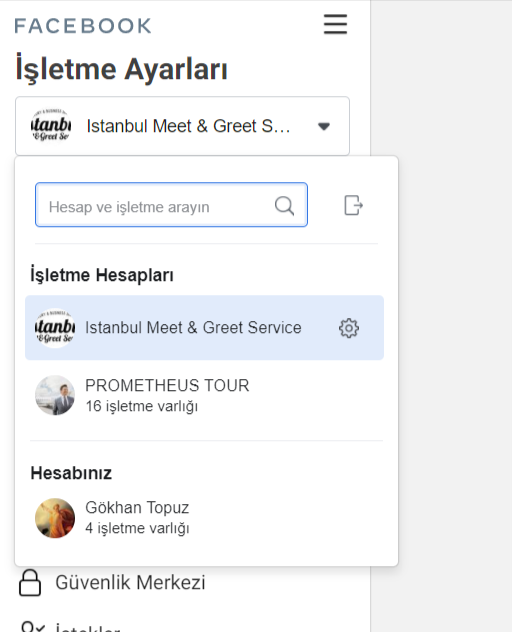Switch to PROMETHEUS TOUR business account

tap(204, 395)
